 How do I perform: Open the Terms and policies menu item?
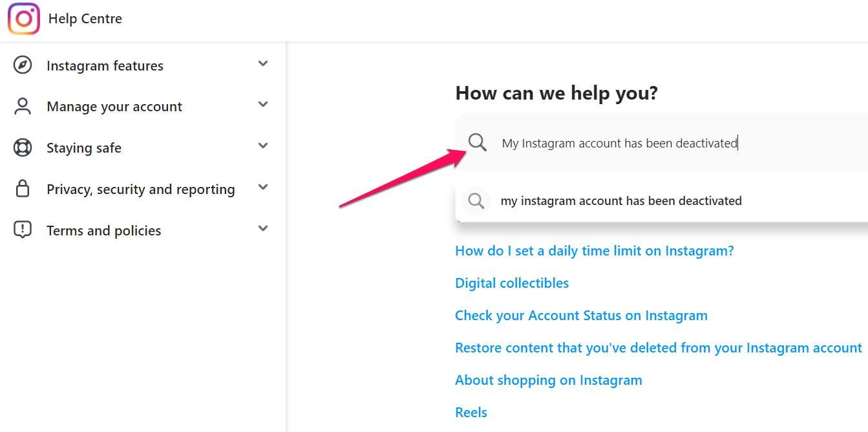click(104, 231)
